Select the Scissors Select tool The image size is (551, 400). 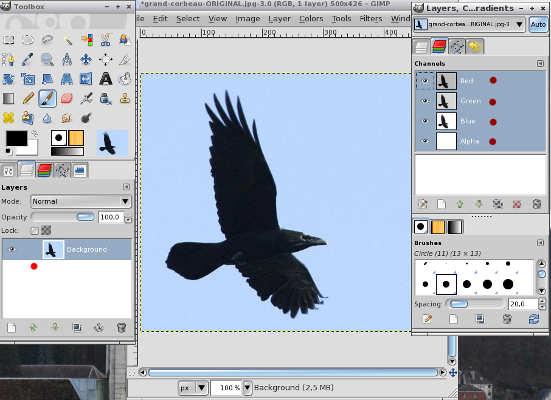coord(105,40)
